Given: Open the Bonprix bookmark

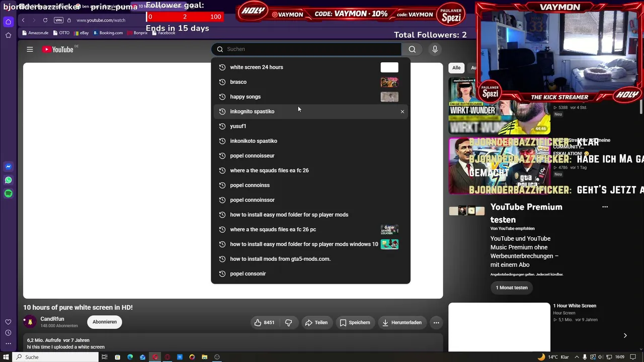Looking at the screenshot, I should pos(137,33).
